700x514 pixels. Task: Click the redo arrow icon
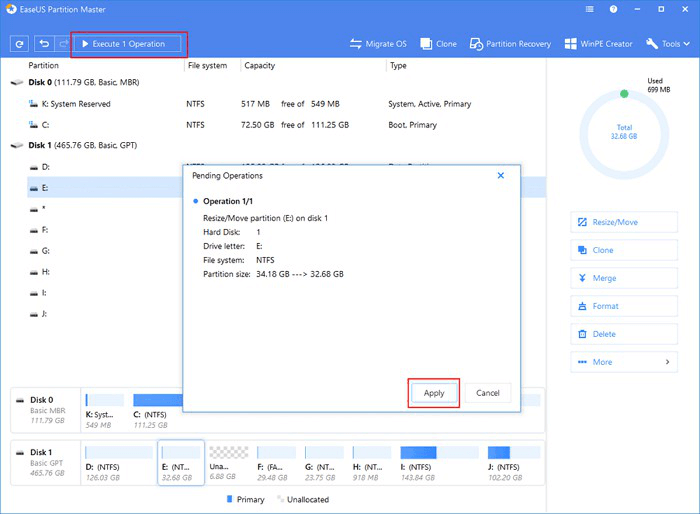[62, 45]
